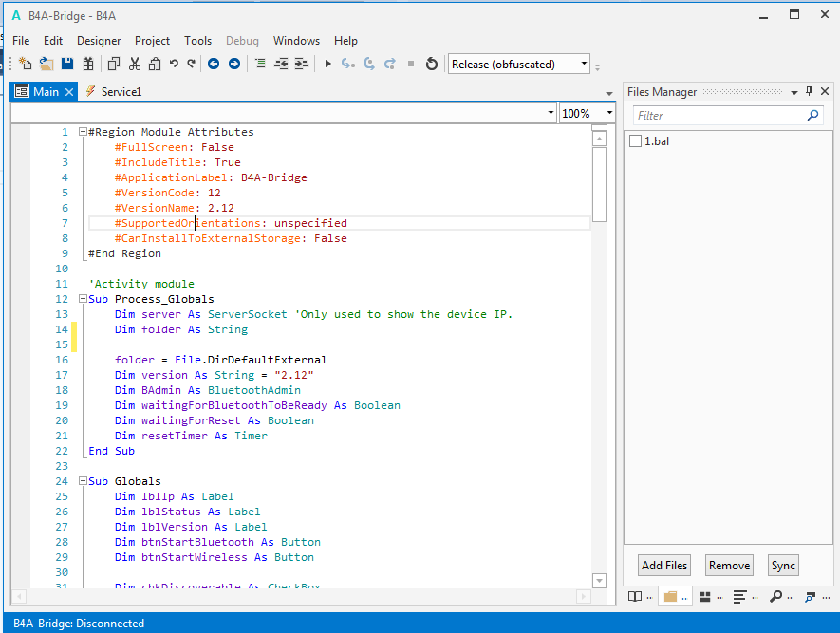
Task: Click the Paste clipboard icon
Action: click(x=155, y=64)
